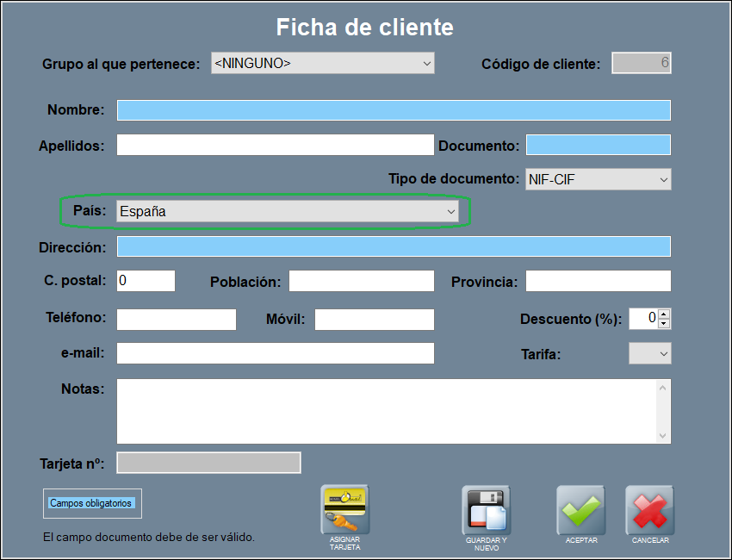Click into the Nombre text field
Image resolution: width=732 pixels, height=560 pixels.
(394, 110)
